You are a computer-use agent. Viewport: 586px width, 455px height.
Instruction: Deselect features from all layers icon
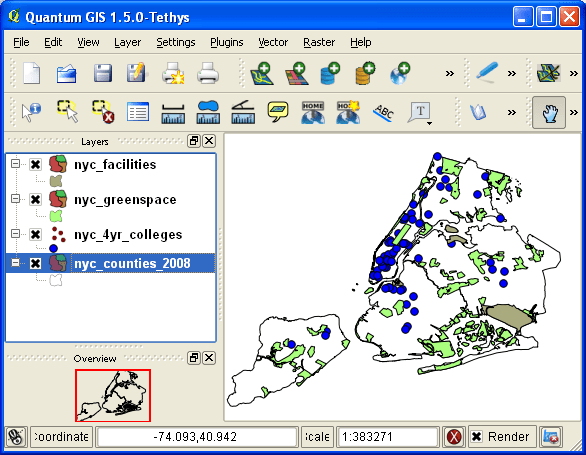click(103, 111)
